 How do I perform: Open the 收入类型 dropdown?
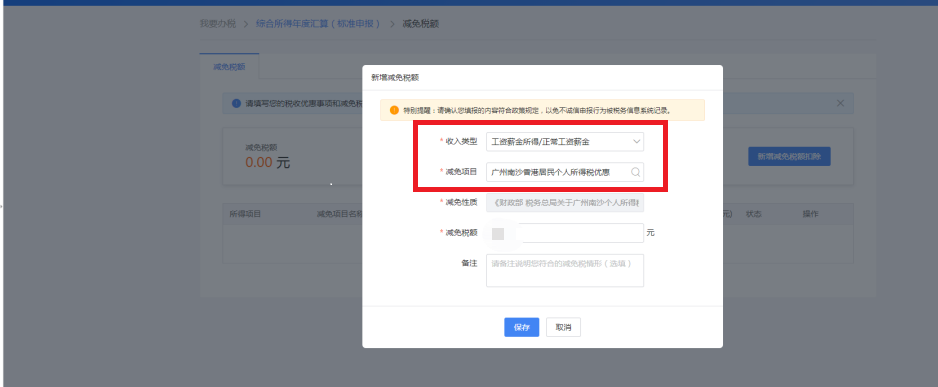pos(565,142)
